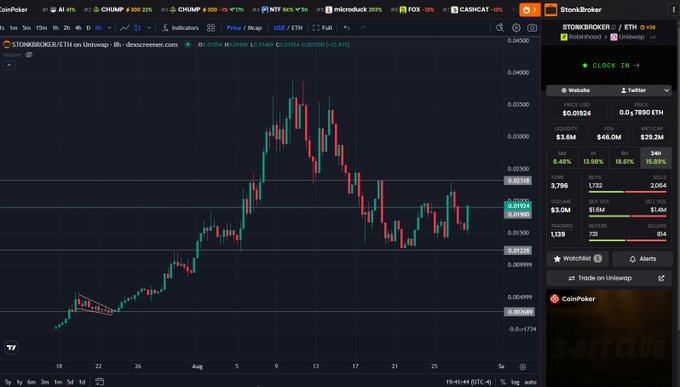Image resolution: width=680 pixels, height=387 pixels.
Task: Switch chart to Fullscreen mode
Action: (322, 28)
